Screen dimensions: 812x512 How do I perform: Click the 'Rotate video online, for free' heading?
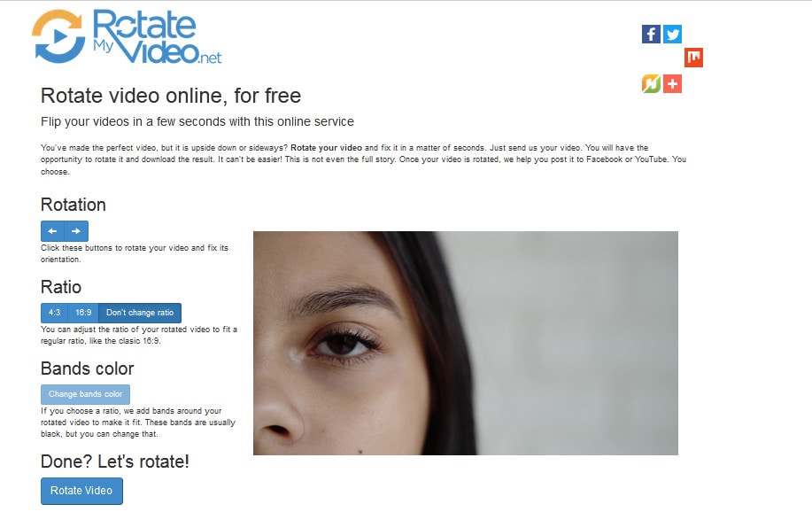pos(171,96)
